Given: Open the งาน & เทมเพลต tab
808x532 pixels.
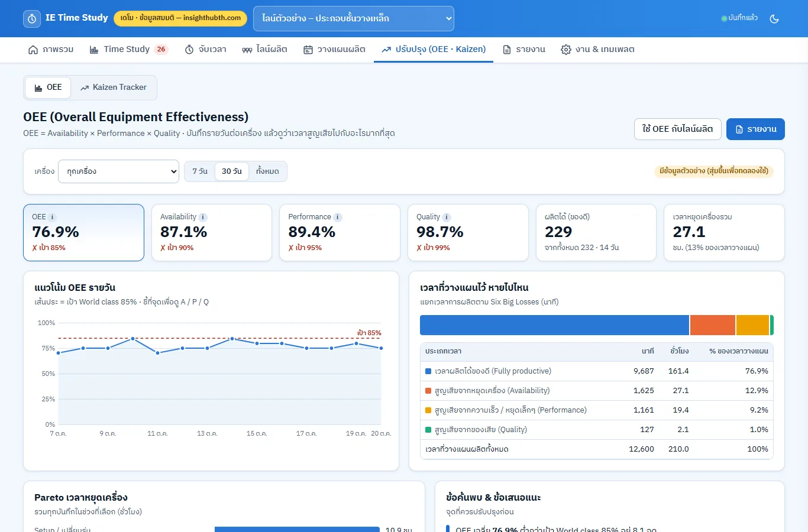Looking at the screenshot, I should [597, 50].
